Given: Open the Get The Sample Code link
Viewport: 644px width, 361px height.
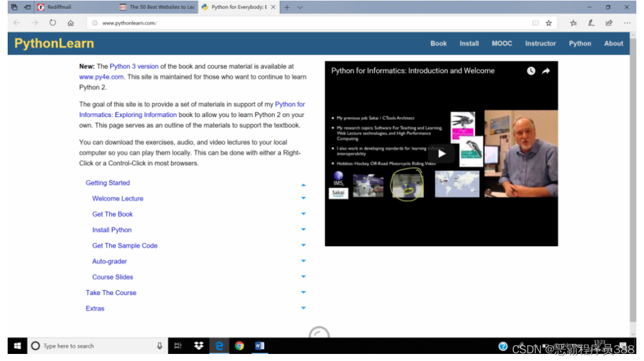Looking at the screenshot, I should (125, 246).
